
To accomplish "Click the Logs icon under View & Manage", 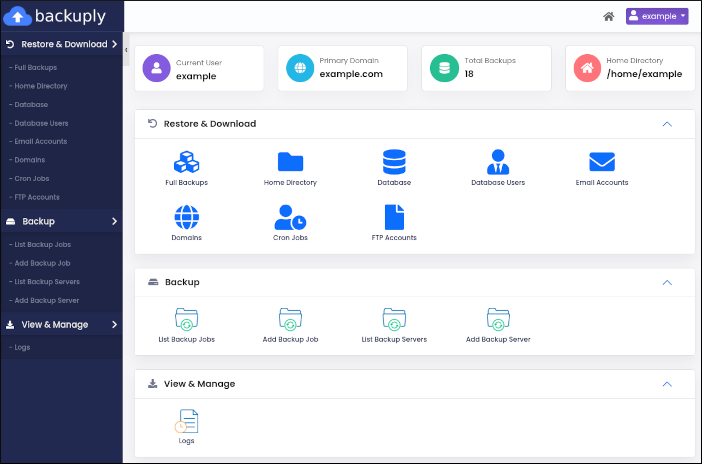I will coord(186,421).
